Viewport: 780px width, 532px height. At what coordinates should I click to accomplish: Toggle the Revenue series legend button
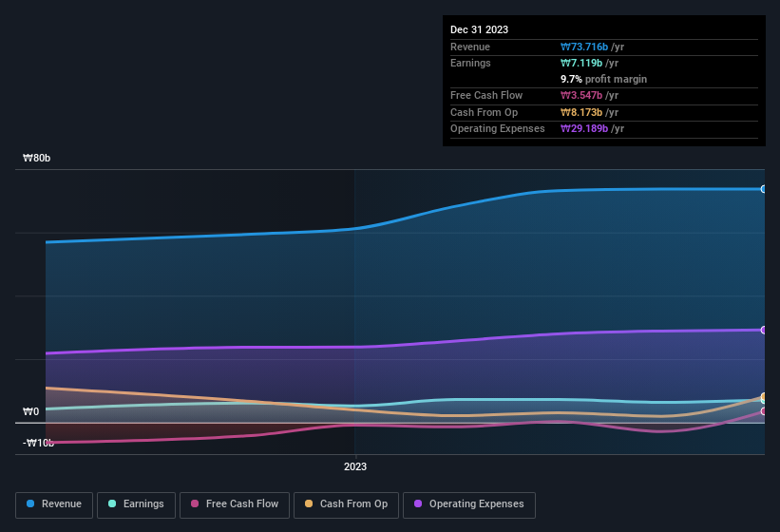tap(54, 505)
